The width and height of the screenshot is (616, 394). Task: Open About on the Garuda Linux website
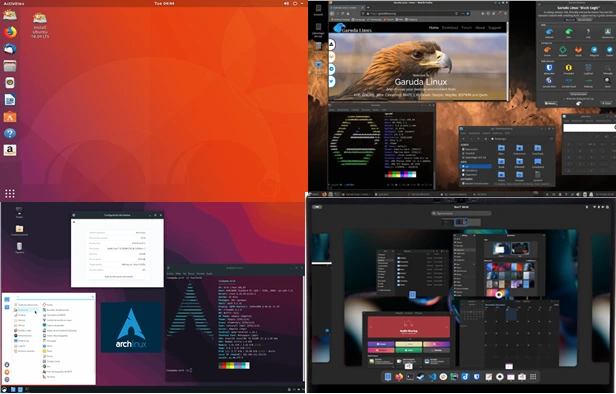pyautogui.click(x=480, y=27)
